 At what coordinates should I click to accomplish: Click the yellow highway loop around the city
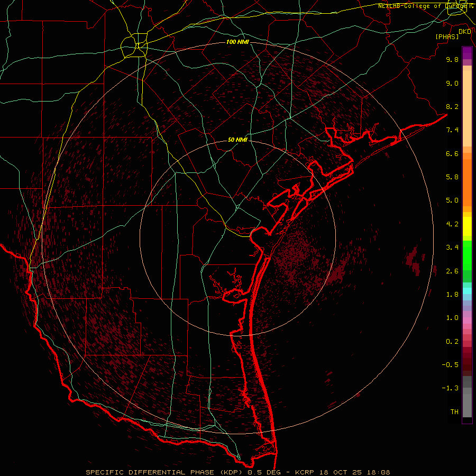pyautogui.click(x=134, y=45)
